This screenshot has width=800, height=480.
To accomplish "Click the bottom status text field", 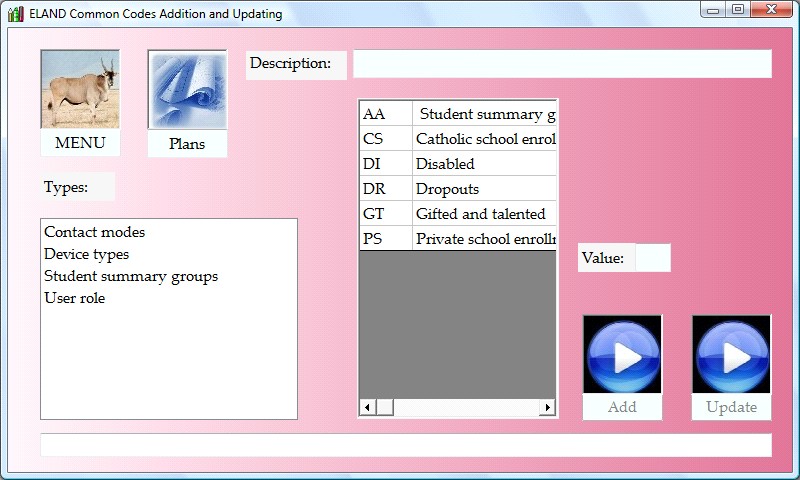I will [405, 445].
